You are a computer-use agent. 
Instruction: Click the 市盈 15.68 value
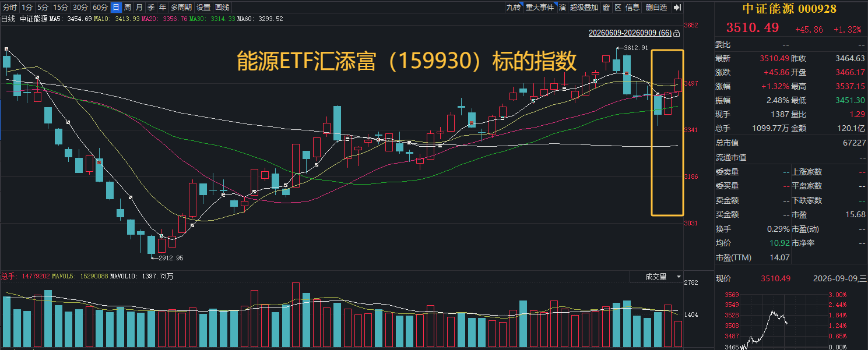point(856,214)
